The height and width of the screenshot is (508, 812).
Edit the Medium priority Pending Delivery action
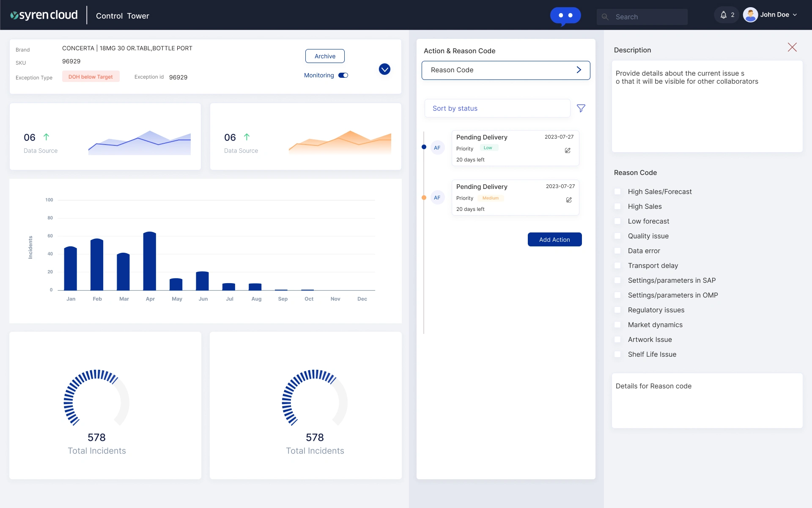[x=569, y=200]
